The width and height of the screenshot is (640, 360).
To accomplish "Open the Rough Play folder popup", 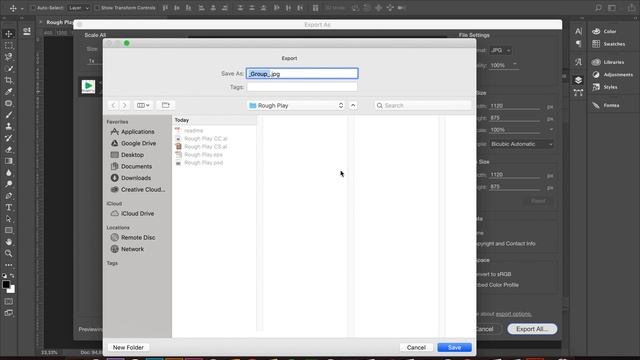I will click(x=296, y=105).
